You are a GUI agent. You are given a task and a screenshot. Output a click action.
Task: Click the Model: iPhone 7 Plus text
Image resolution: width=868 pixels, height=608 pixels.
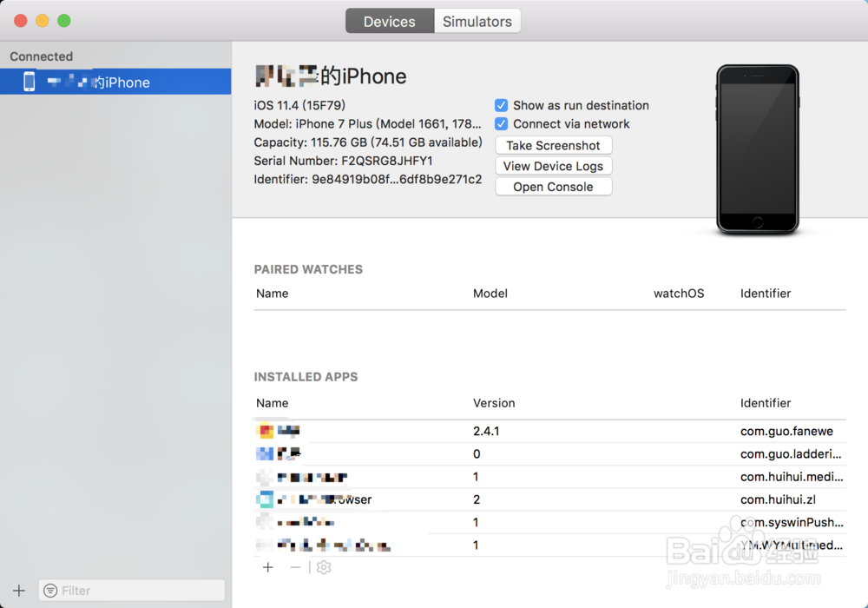coord(367,123)
